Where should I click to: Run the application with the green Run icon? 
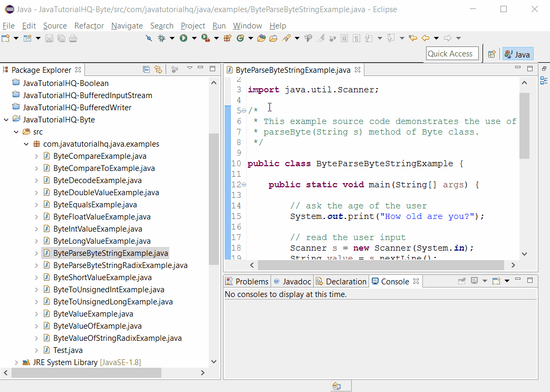point(183,37)
